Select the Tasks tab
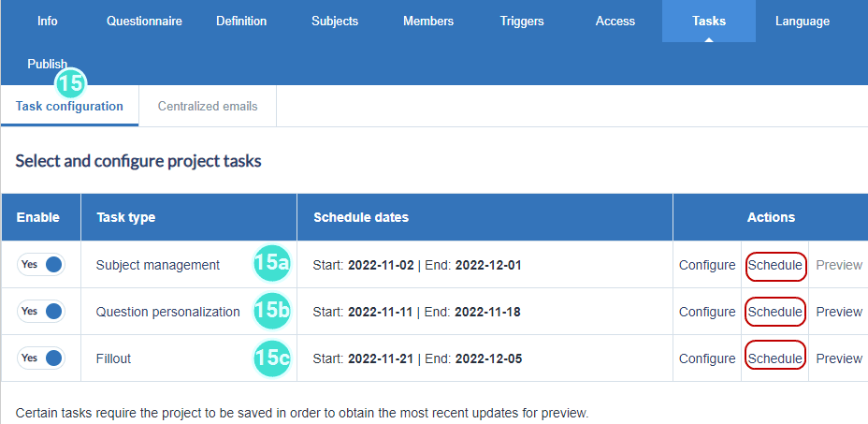The height and width of the screenshot is (424, 868). 709,22
